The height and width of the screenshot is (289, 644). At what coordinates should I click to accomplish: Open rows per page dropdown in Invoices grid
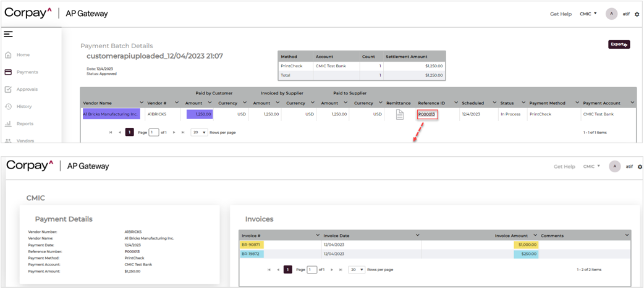point(357,270)
